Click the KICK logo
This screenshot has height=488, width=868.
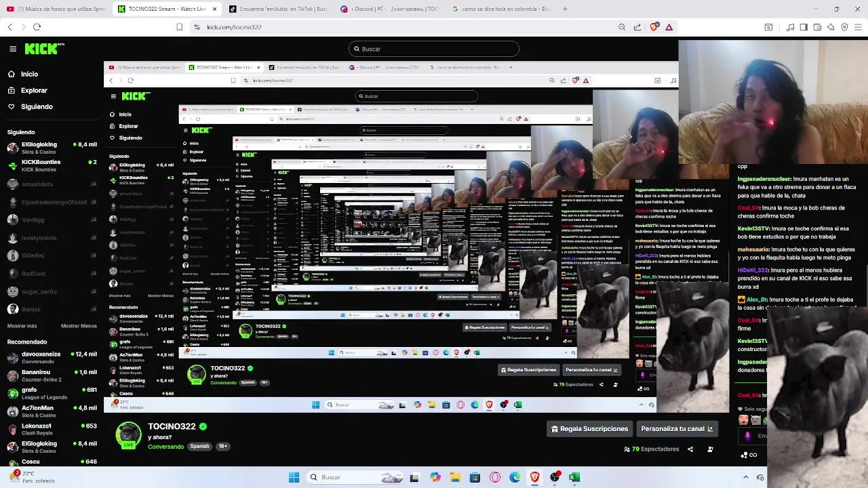coord(44,49)
